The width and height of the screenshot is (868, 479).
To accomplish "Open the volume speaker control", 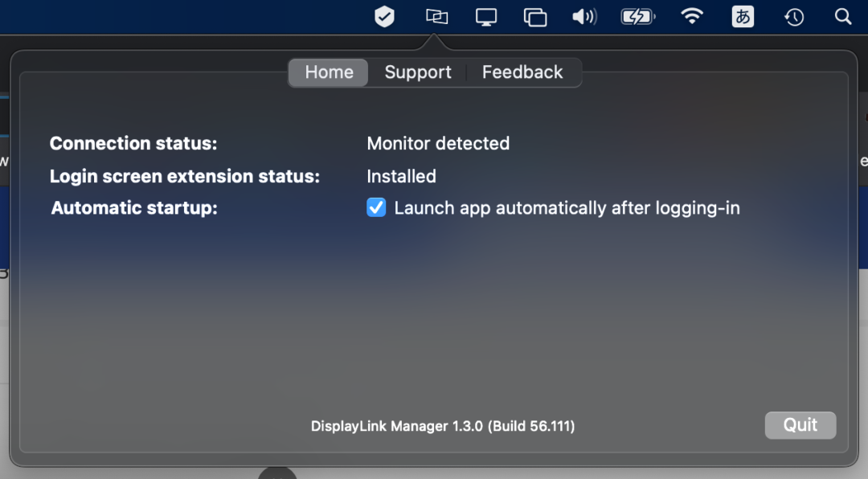I will click(584, 17).
